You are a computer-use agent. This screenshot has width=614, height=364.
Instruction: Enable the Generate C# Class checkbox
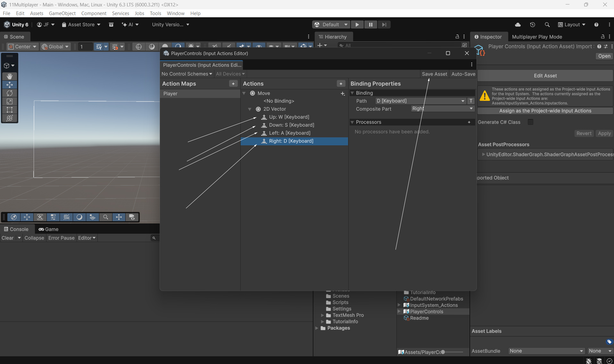pos(530,122)
